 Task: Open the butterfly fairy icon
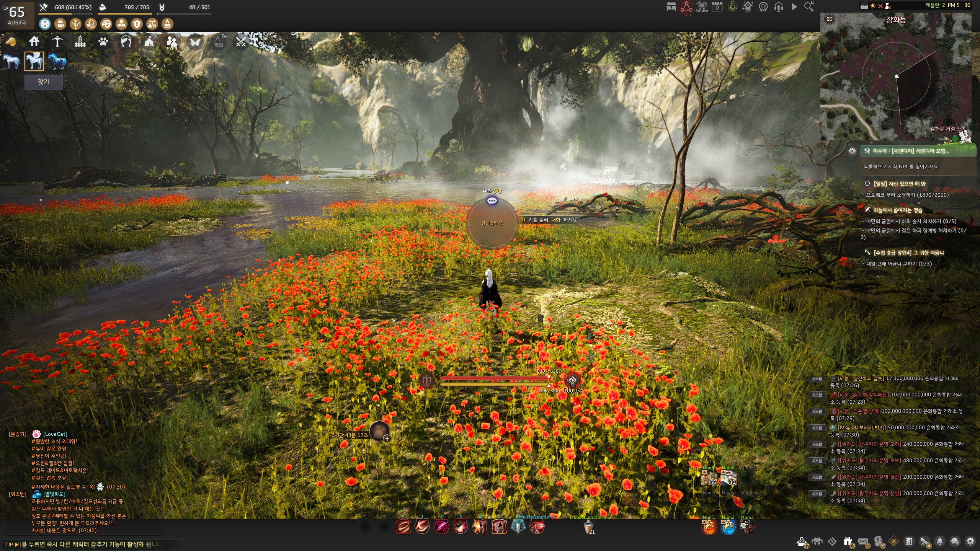(195, 41)
